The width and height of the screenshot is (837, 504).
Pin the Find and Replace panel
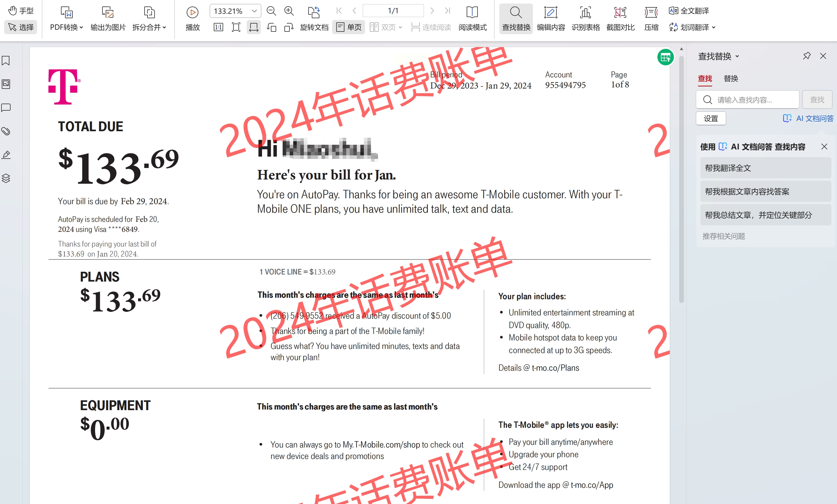click(806, 56)
